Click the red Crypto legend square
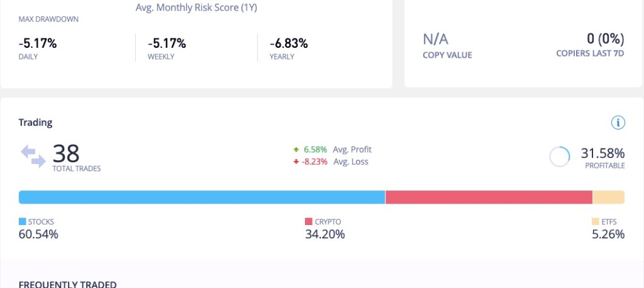The image size is (644, 288). (x=308, y=222)
